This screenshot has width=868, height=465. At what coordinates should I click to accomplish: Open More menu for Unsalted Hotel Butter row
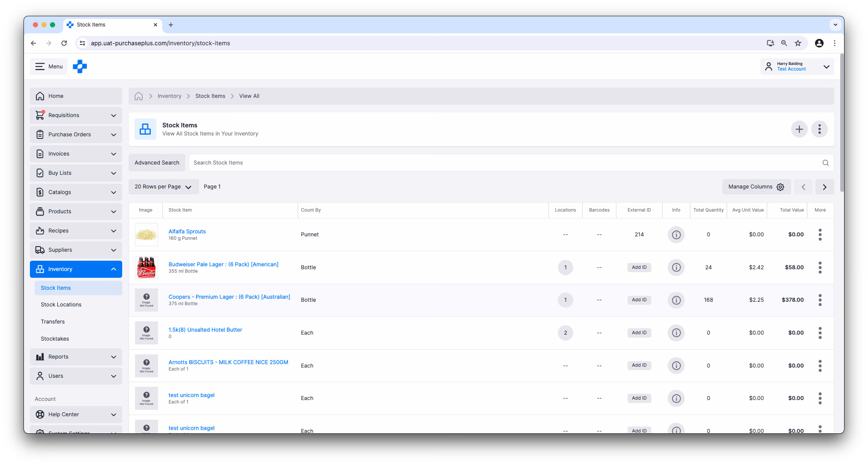[x=820, y=333]
